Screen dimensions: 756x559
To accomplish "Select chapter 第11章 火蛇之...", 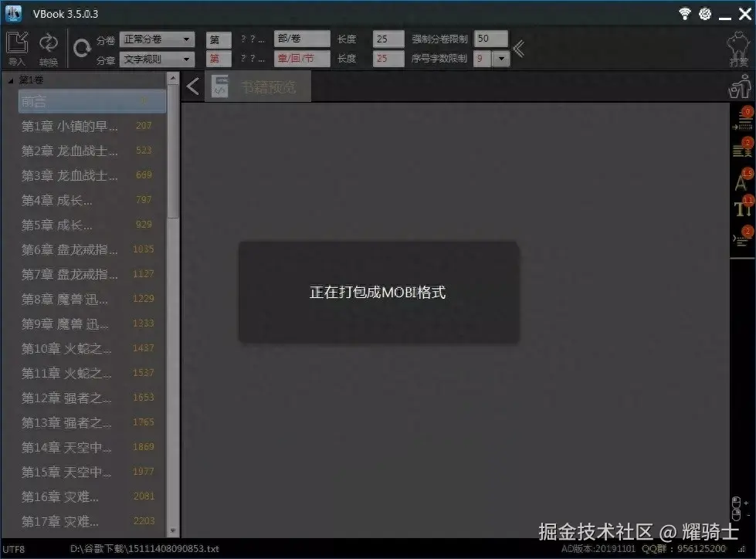I will [x=92, y=373].
